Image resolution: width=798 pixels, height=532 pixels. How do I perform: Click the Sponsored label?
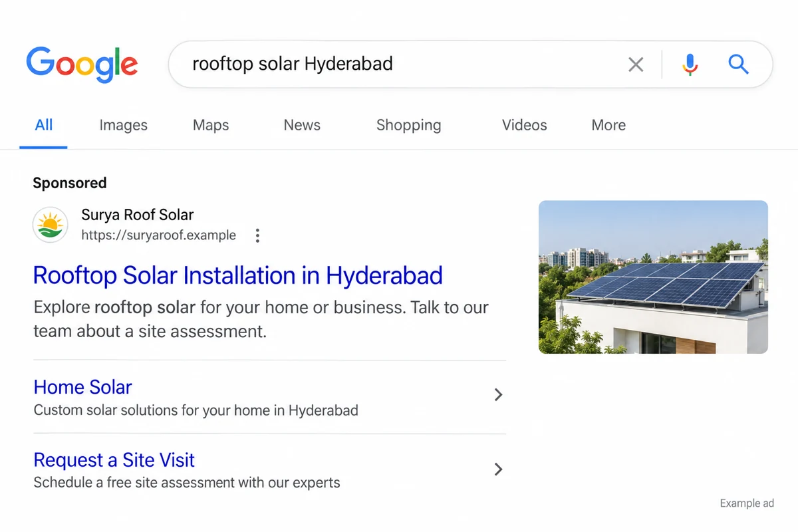click(x=70, y=183)
